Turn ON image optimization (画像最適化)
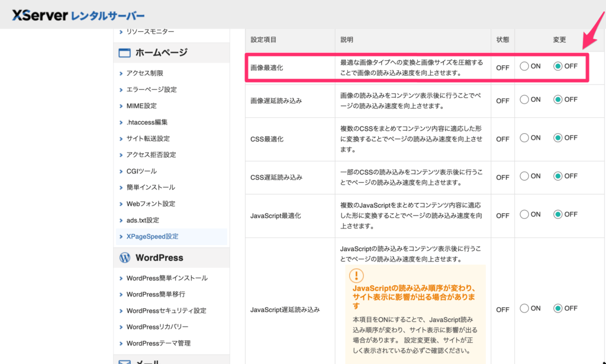Screen dimensions: 606x364 (524, 66)
